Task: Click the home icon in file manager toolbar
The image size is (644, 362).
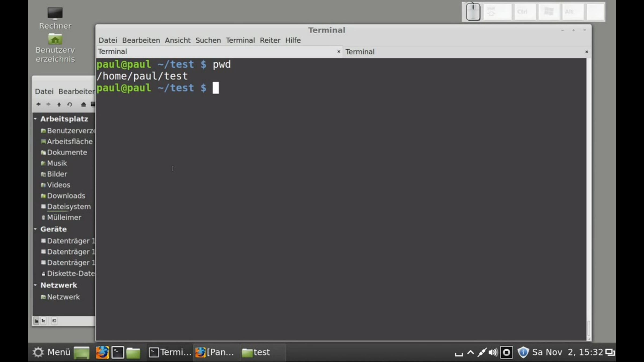Action: click(x=83, y=104)
